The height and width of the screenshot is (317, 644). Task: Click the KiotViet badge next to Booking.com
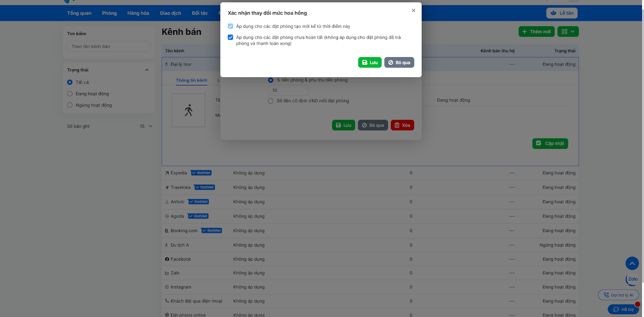click(212, 231)
